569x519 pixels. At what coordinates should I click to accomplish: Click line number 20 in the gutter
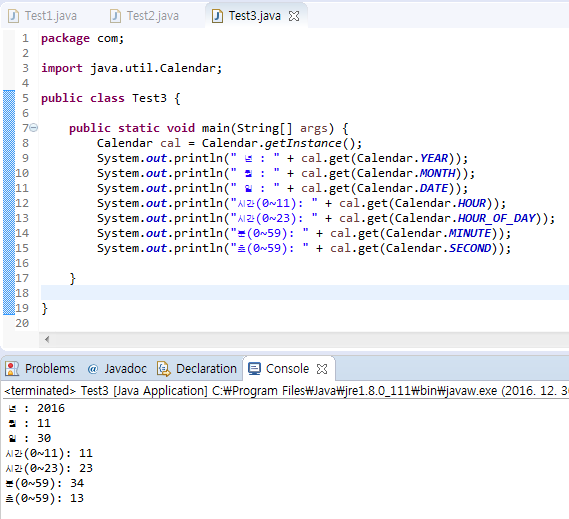pyautogui.click(x=22, y=323)
